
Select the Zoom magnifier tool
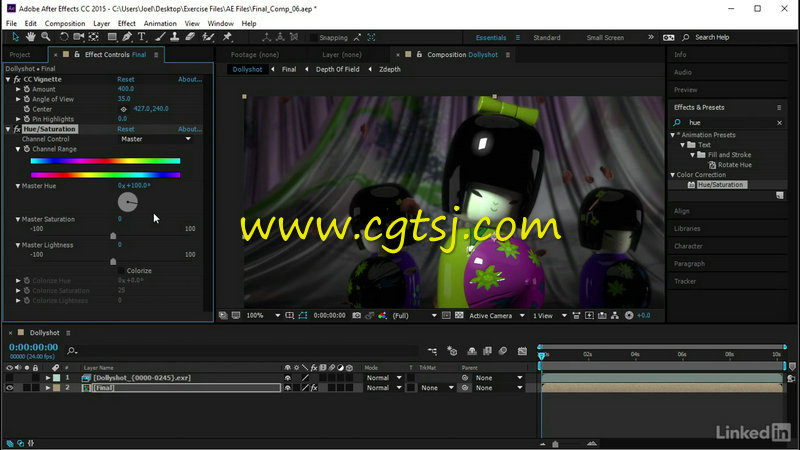tap(46, 37)
